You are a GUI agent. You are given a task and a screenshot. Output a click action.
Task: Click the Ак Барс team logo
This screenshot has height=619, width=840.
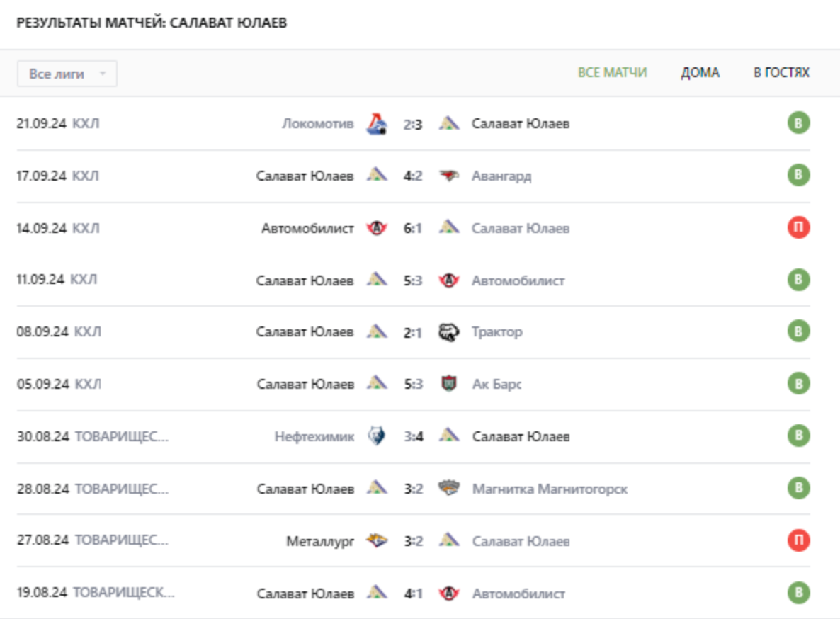click(448, 385)
